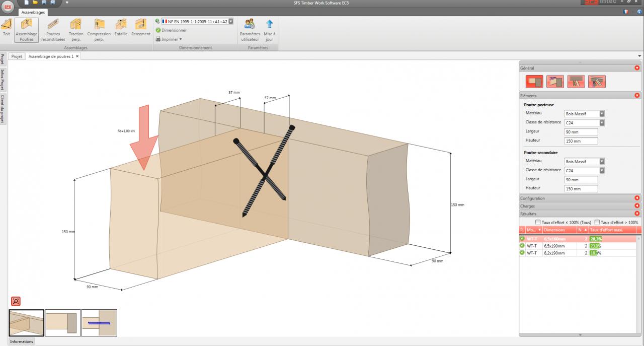This screenshot has width=644, height=346.
Task: Select the Percement tool
Action: (141, 27)
